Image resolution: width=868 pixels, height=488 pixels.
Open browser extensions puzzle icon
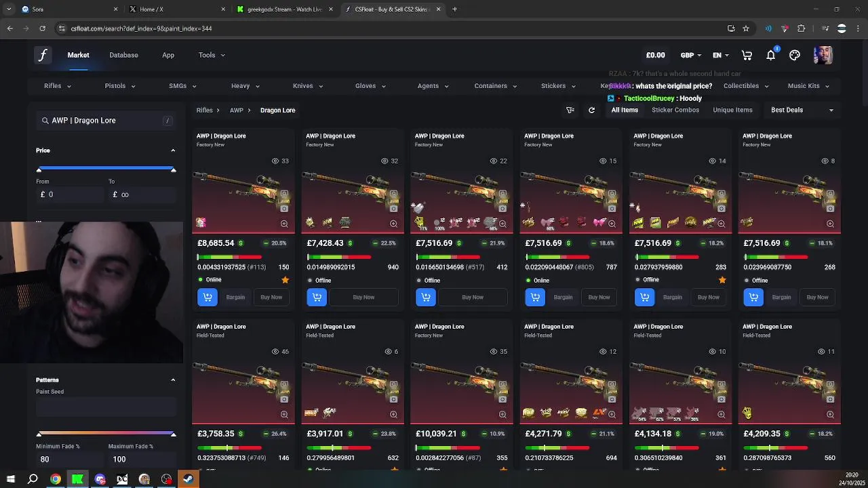click(801, 28)
